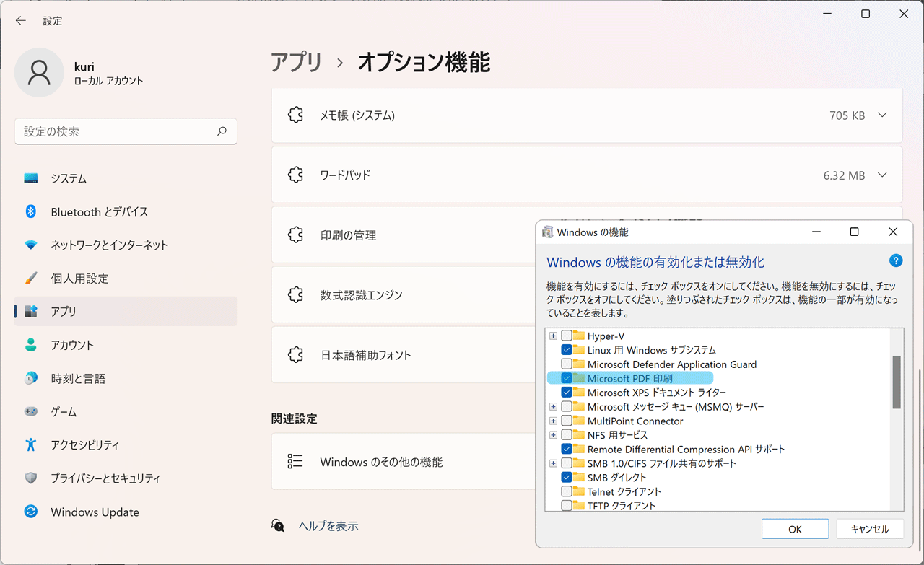Expand the MultiPoint Connector node
The height and width of the screenshot is (565, 924).
click(x=553, y=421)
